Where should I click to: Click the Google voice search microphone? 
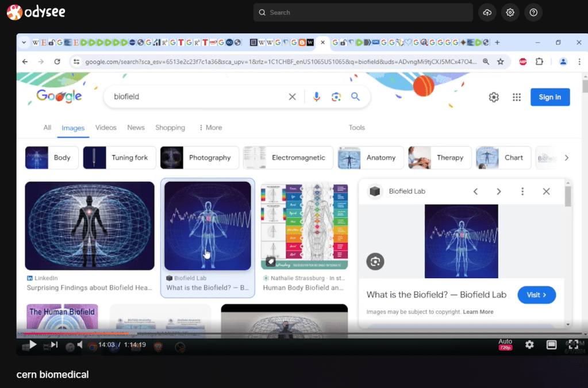[316, 97]
